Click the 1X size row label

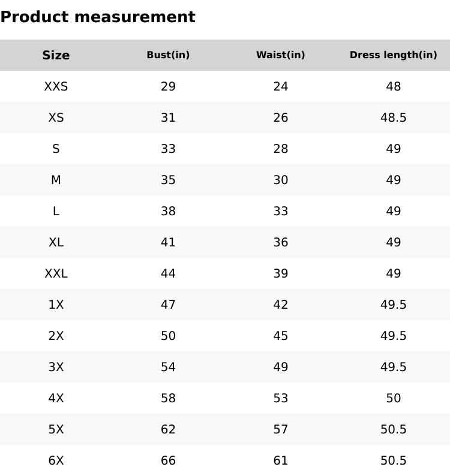(56, 305)
